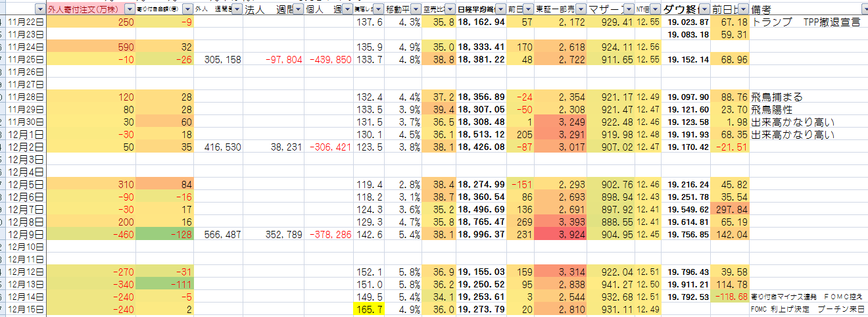This screenshot has height=317, width=868.
Task: Open the NT倍率 filter dropdown
Action: 654,10
